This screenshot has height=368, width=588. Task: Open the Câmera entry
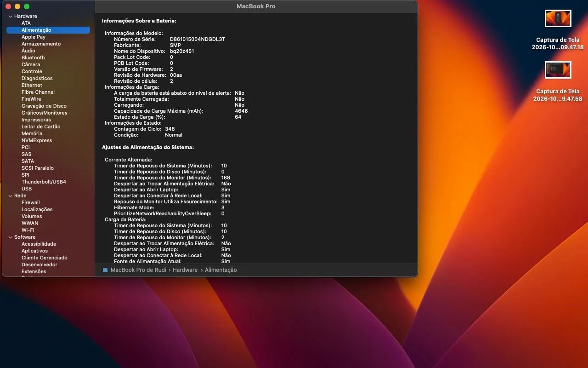(x=31, y=64)
